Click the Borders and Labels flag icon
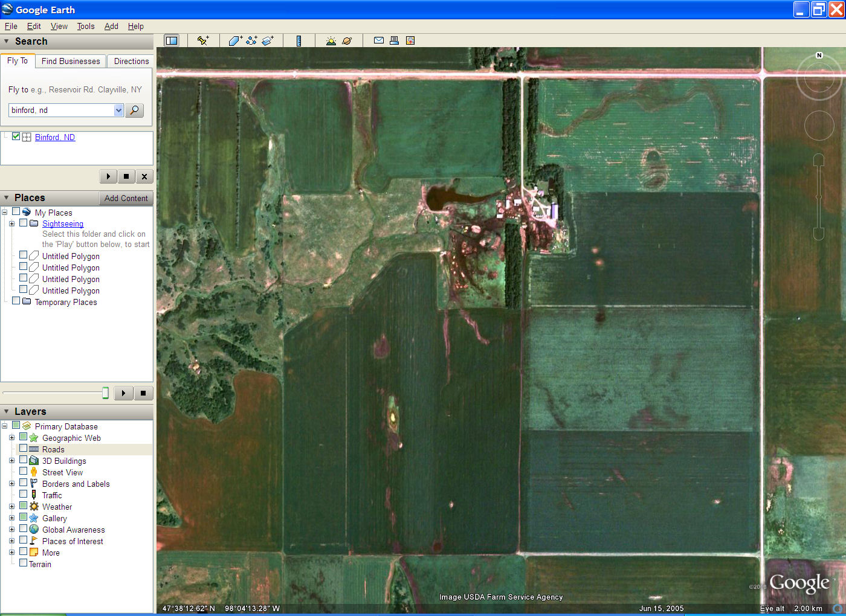The width and height of the screenshot is (846, 616). click(34, 484)
